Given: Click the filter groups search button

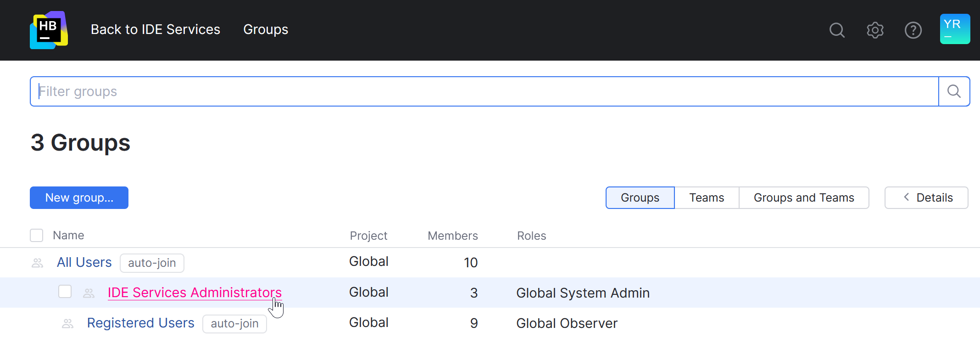Looking at the screenshot, I should [x=954, y=91].
